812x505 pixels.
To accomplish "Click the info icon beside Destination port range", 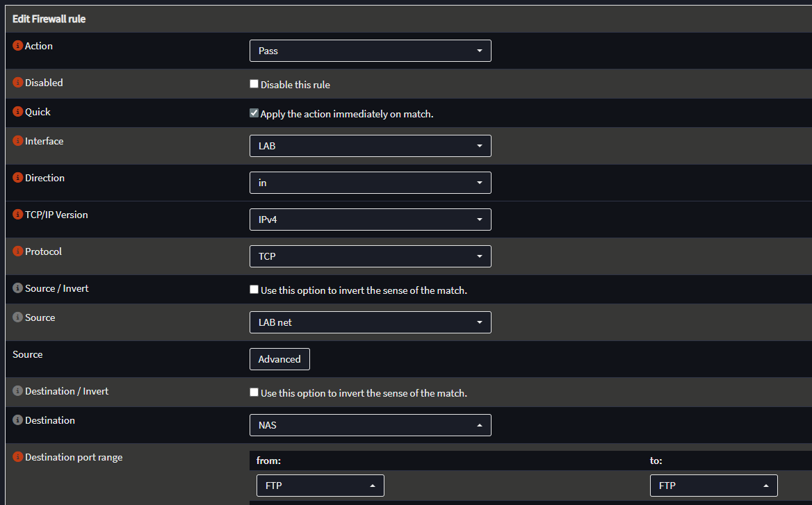I will tap(17, 457).
